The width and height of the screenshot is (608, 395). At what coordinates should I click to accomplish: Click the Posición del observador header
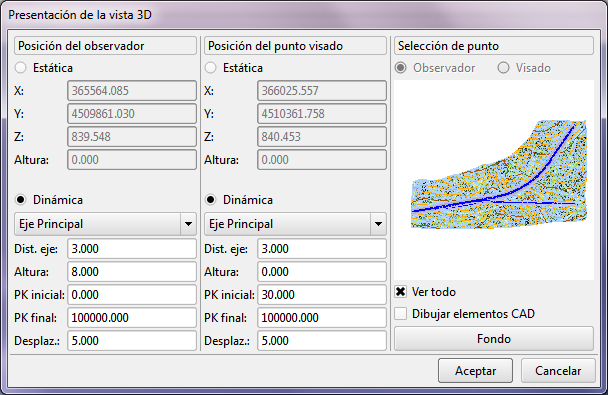click(x=105, y=46)
